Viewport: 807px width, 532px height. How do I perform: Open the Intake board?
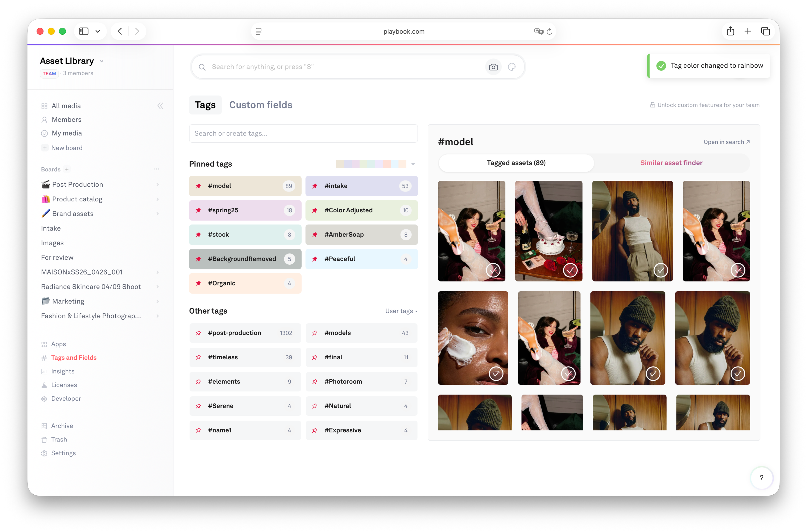coord(51,228)
